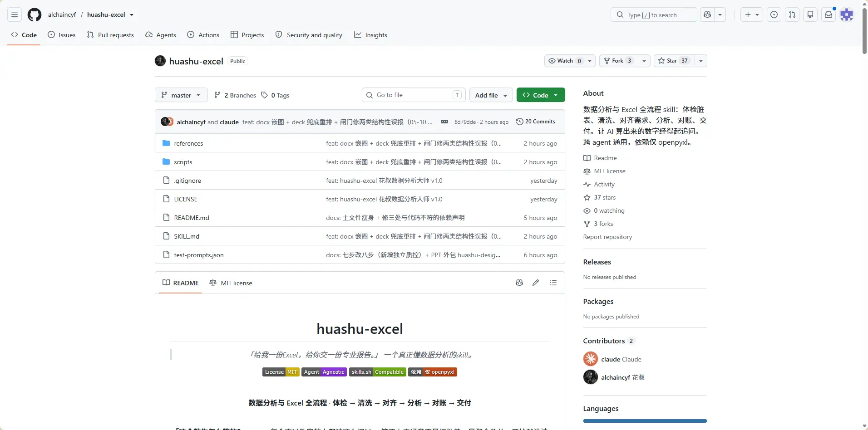Click the Go to file search field

[414, 95]
